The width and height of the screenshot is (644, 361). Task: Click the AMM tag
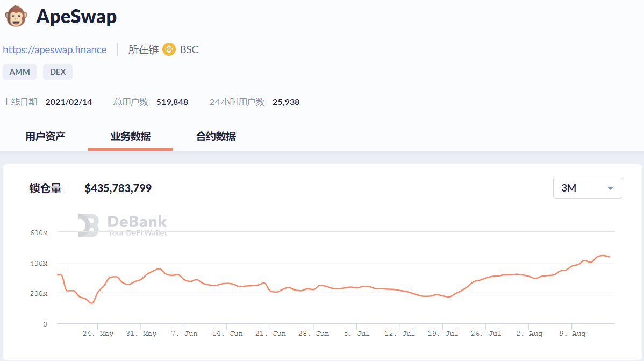[x=20, y=72]
